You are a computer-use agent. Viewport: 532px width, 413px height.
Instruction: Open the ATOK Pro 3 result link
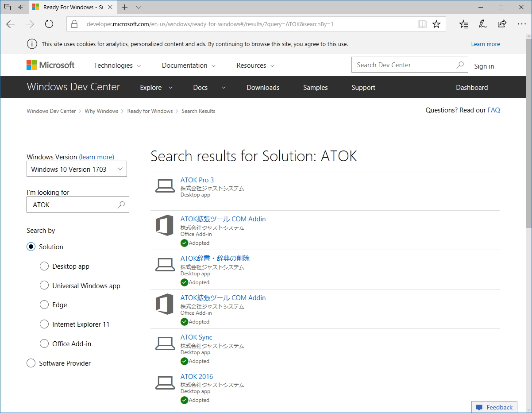coord(197,180)
